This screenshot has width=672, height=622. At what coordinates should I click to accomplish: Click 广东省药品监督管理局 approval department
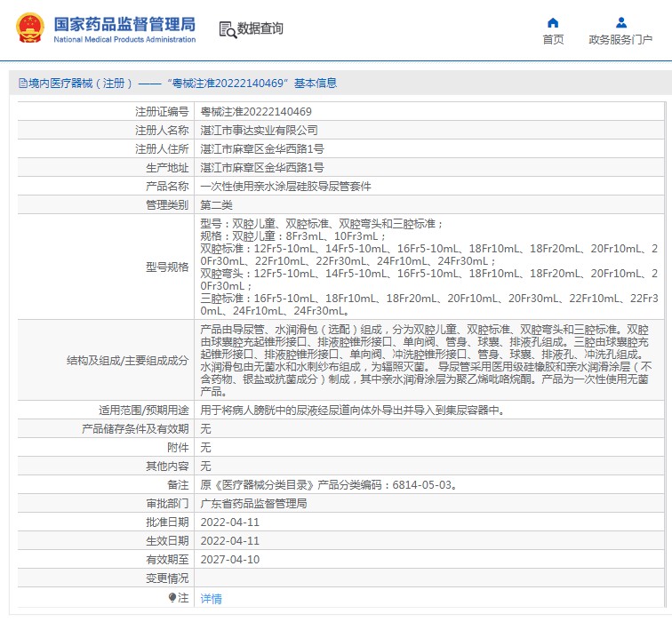click(x=253, y=504)
